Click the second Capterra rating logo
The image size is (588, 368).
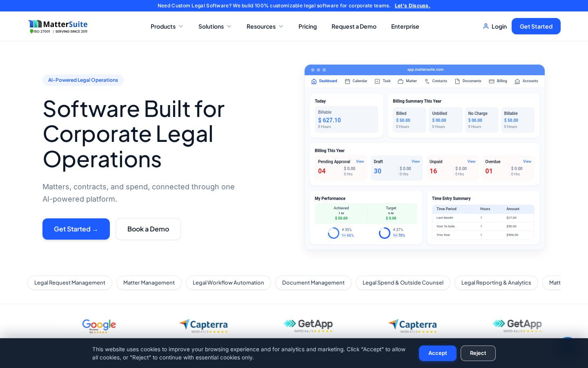coord(412,326)
